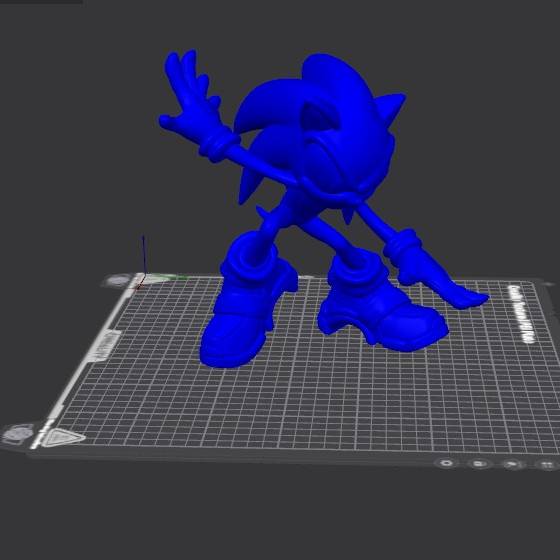Click the second round plate icon with square symbol
The width and height of the screenshot is (560, 560).
479,464
